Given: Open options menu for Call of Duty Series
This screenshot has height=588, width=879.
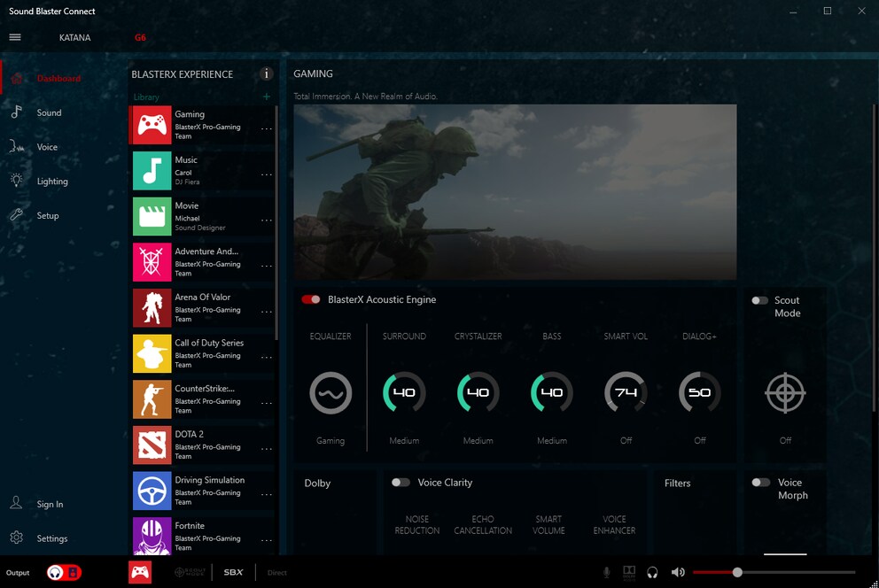Looking at the screenshot, I should click(267, 357).
